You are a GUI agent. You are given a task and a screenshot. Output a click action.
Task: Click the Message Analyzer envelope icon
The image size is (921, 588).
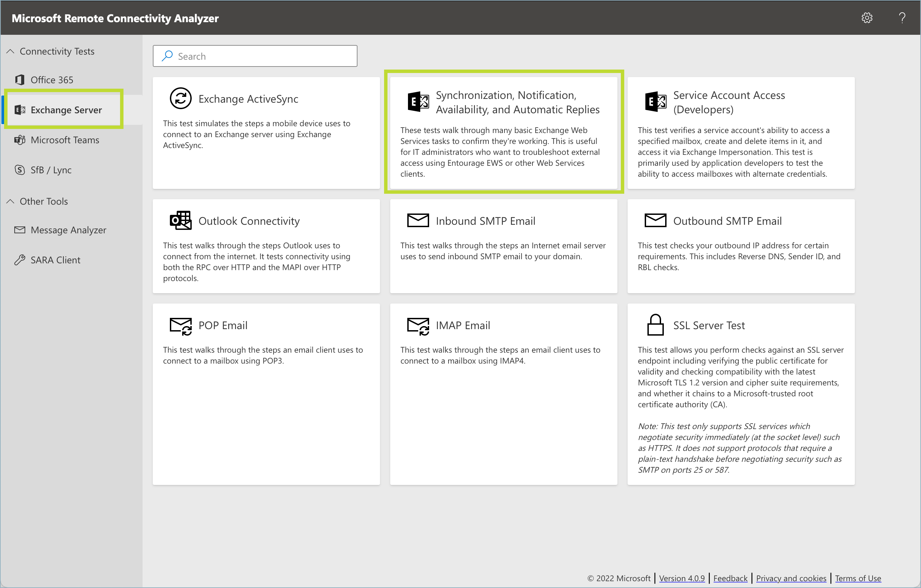[x=19, y=230]
